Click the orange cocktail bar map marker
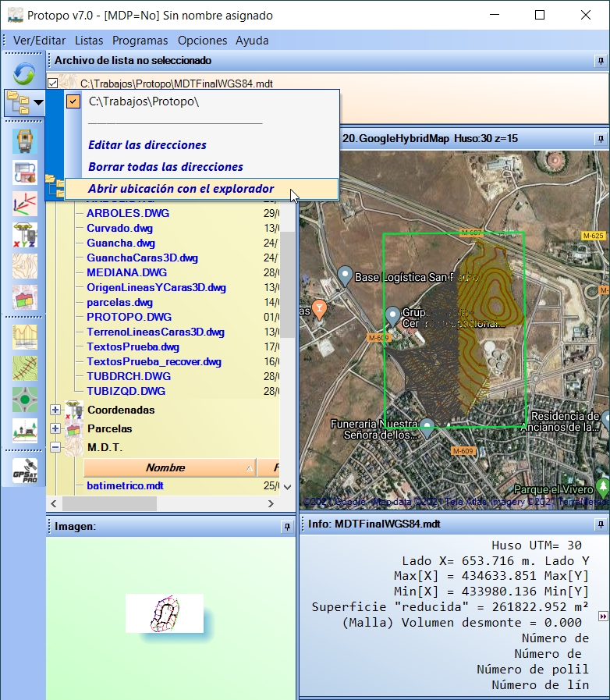The height and width of the screenshot is (700, 610). tap(319, 309)
